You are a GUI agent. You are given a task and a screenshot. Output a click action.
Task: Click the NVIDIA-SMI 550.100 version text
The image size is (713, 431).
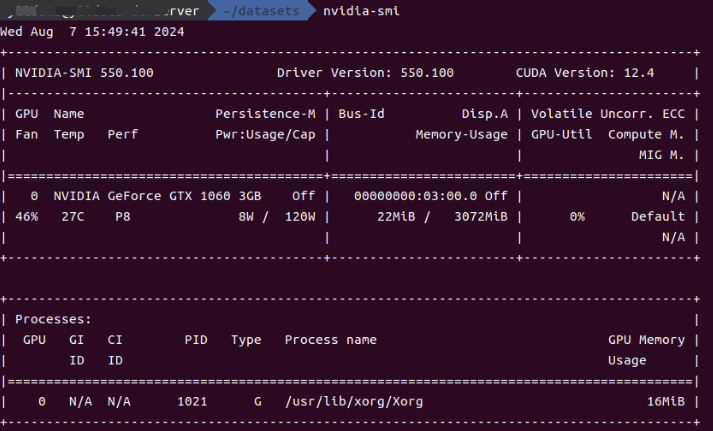click(x=84, y=73)
